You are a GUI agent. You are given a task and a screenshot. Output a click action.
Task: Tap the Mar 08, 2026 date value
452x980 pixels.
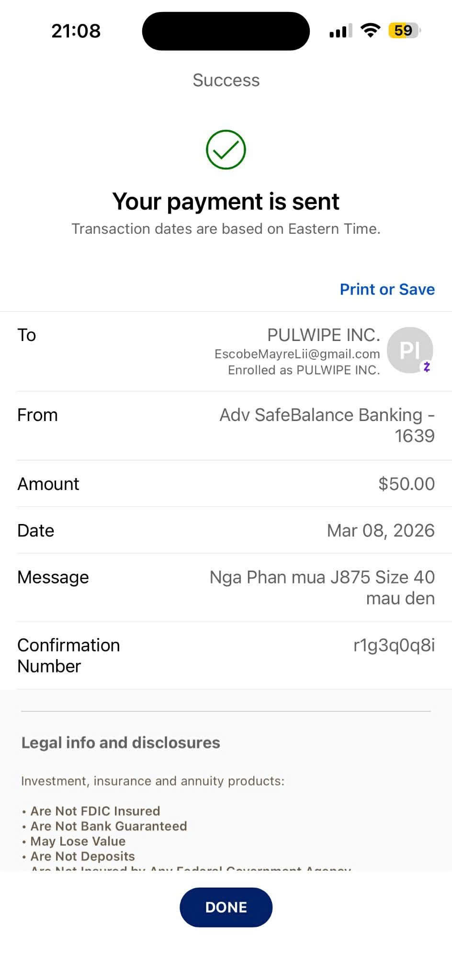click(381, 531)
